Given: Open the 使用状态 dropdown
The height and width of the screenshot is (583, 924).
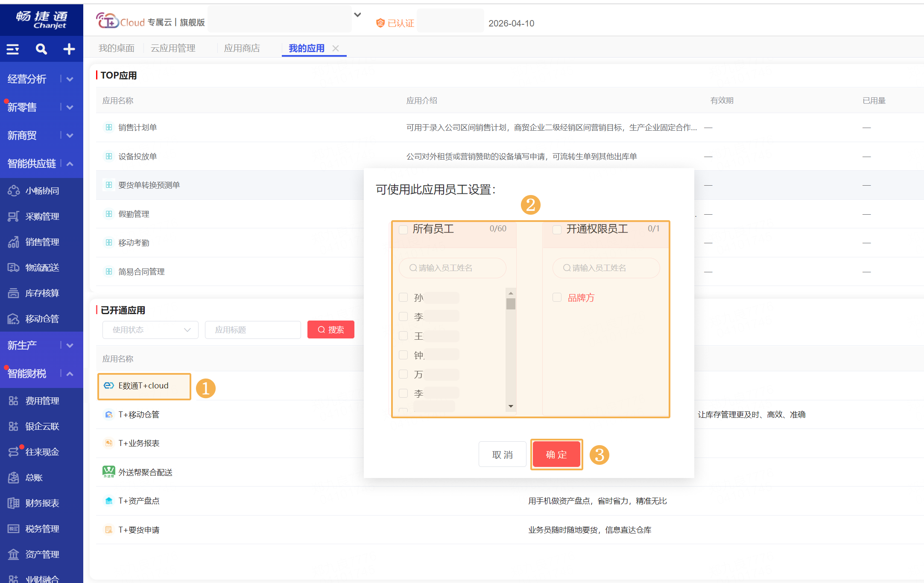Looking at the screenshot, I should click(150, 330).
